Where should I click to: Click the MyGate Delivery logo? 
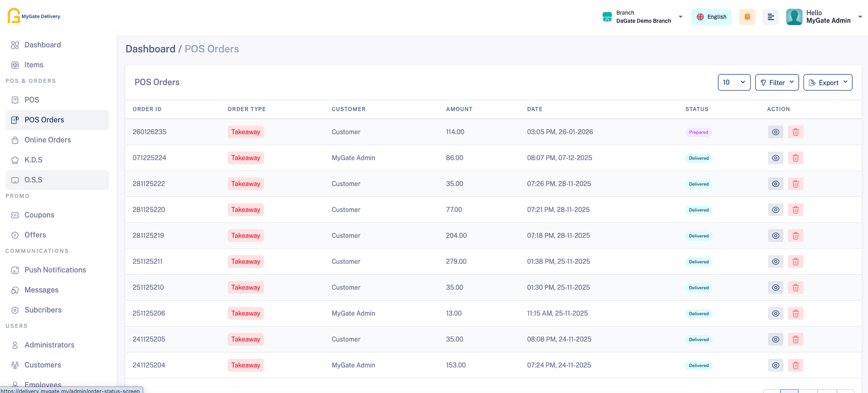[x=34, y=16]
